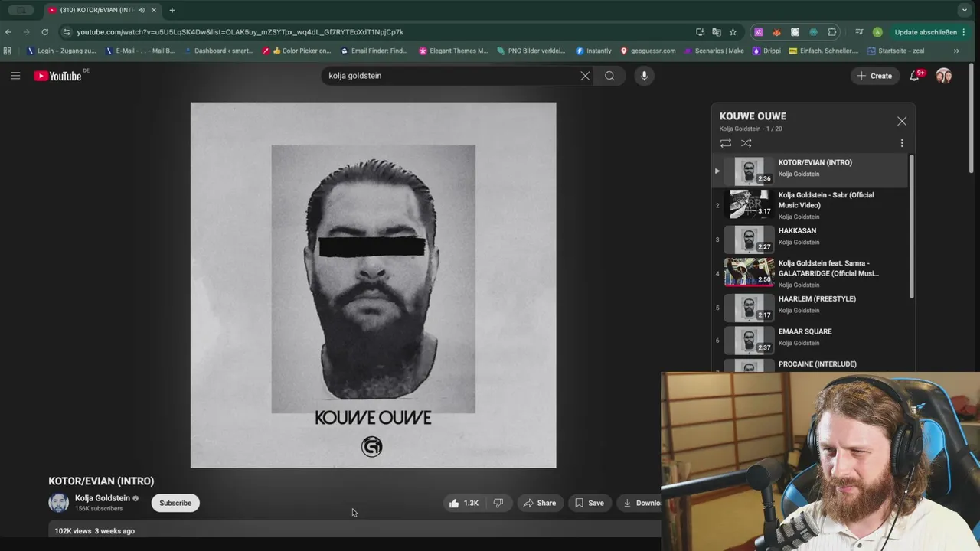980x551 pixels.
Task: Click into the YouTube search field
Action: coord(450,76)
